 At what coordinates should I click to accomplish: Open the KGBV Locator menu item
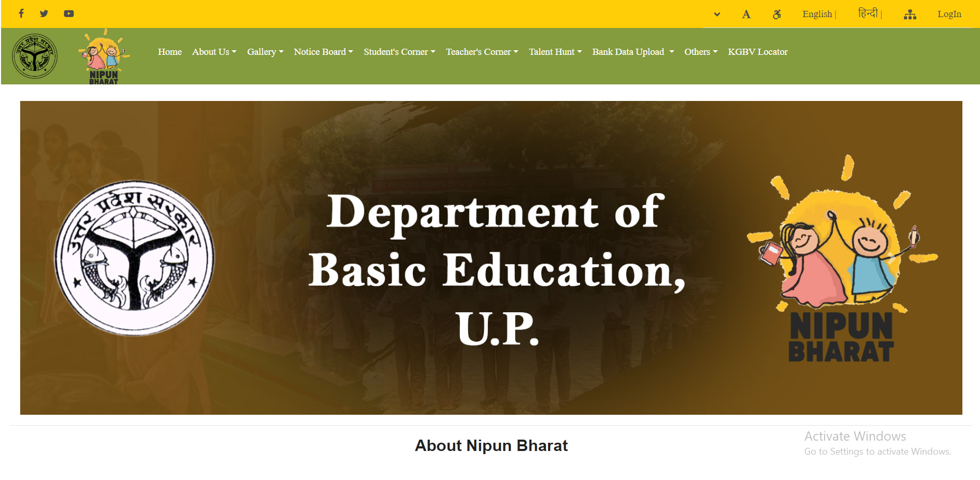pyautogui.click(x=757, y=52)
